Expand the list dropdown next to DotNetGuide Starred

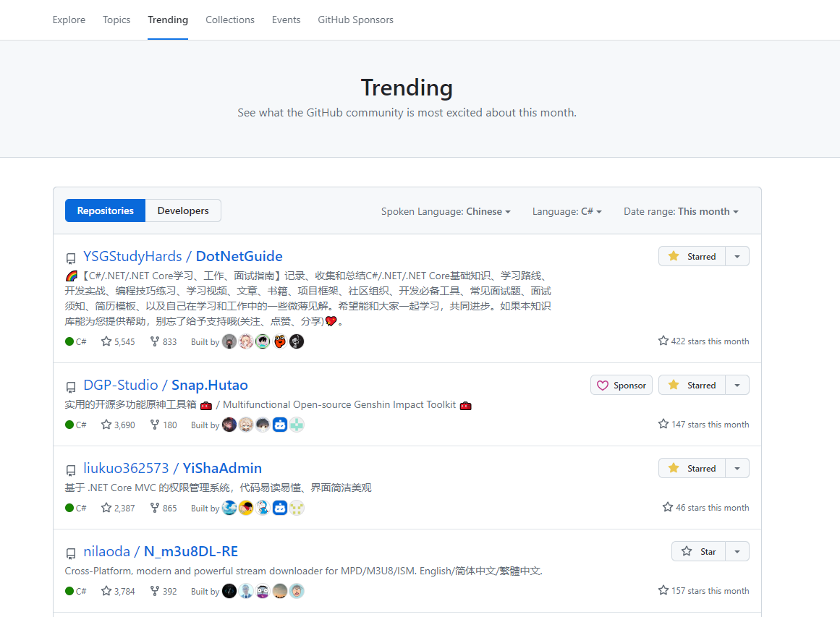[737, 257]
